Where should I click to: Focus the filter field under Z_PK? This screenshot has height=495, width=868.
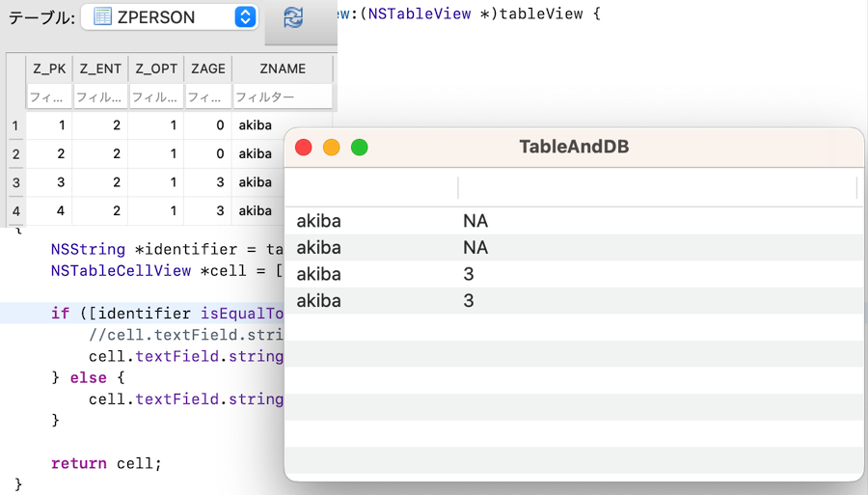point(48,97)
